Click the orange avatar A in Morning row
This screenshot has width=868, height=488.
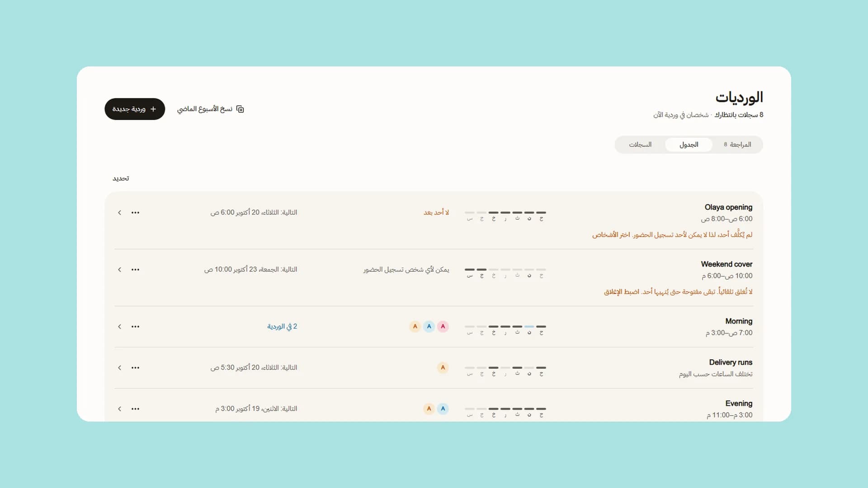(415, 326)
